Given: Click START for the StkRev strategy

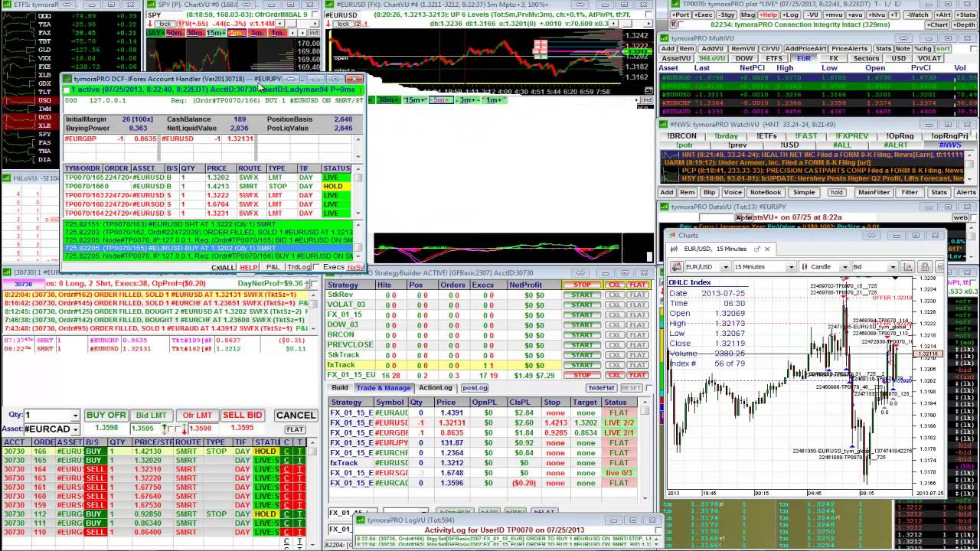Looking at the screenshot, I should tap(582, 295).
